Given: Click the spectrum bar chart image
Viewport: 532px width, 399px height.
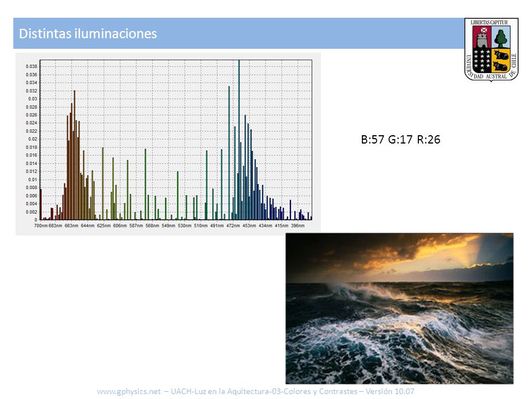Looking at the screenshot, I should point(168,144).
